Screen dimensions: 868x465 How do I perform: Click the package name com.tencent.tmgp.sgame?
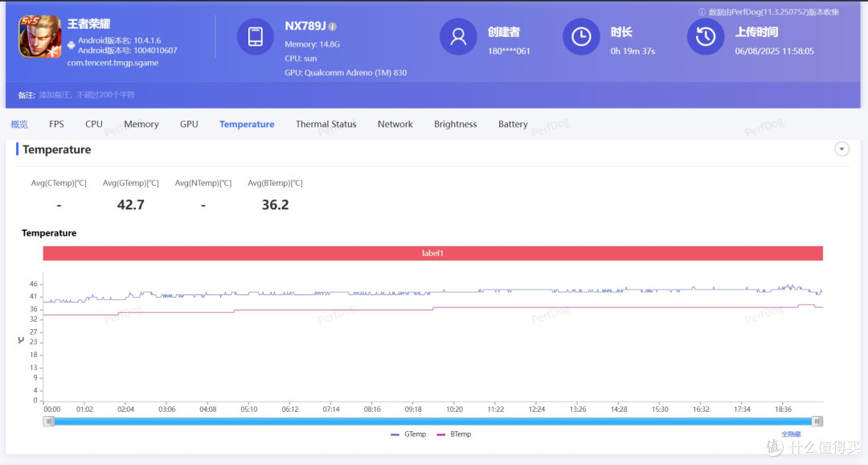click(113, 63)
